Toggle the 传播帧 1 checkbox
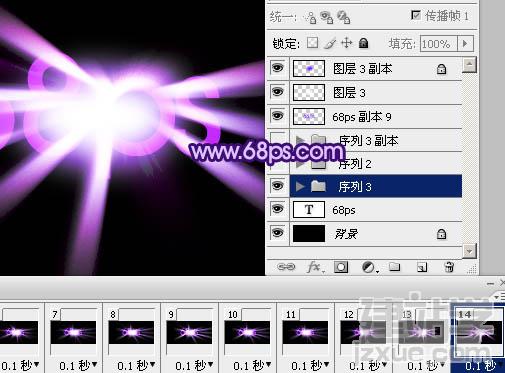The width and height of the screenshot is (505, 373). tap(416, 15)
